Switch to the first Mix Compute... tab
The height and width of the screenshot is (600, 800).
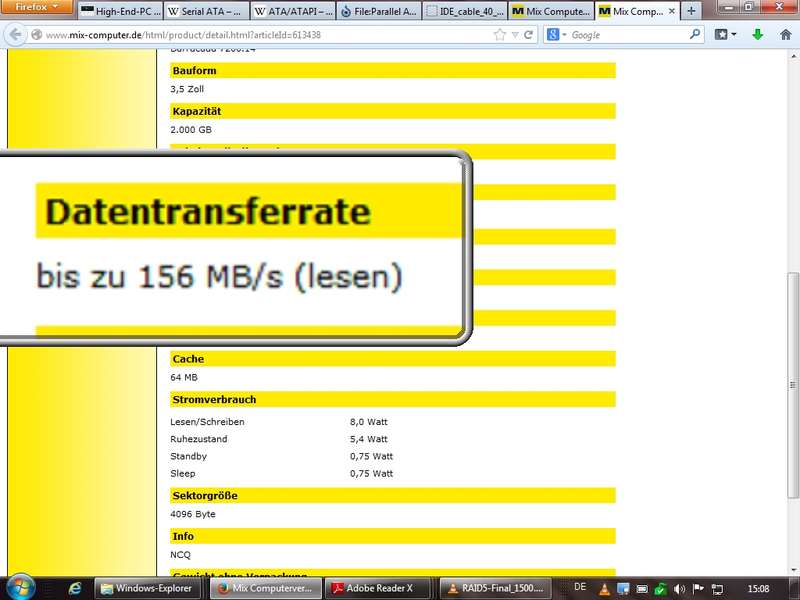click(552, 11)
